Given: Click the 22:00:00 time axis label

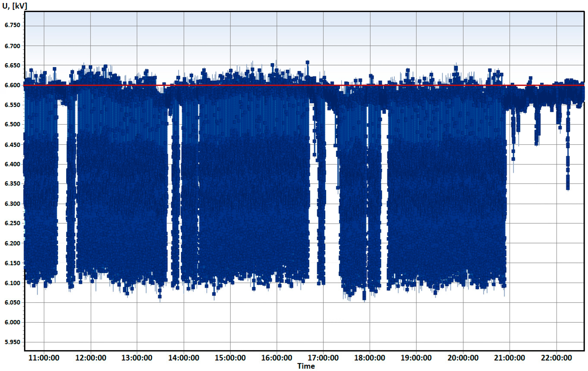Looking at the screenshot, I should click(556, 358).
